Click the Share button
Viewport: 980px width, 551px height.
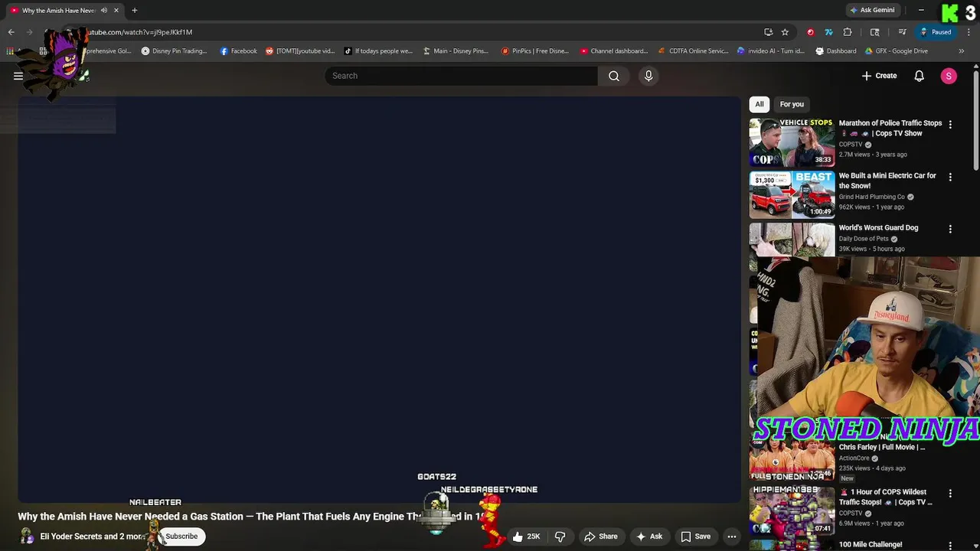(x=601, y=536)
